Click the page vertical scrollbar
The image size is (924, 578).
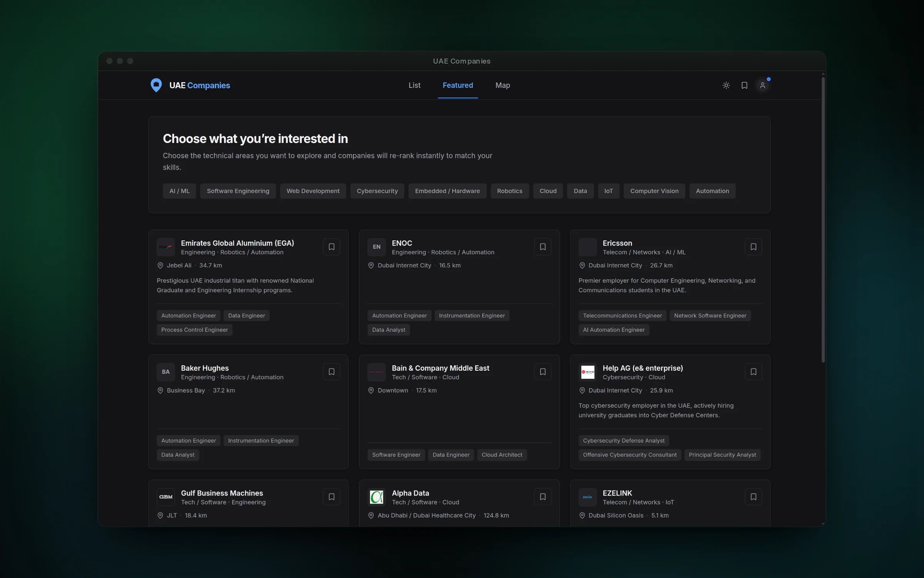[823, 220]
